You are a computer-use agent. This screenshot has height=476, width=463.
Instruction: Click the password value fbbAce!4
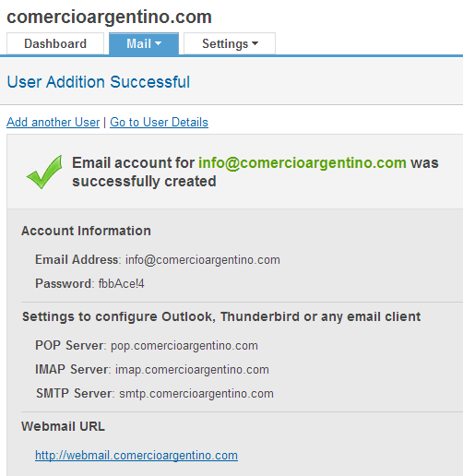coord(121,284)
